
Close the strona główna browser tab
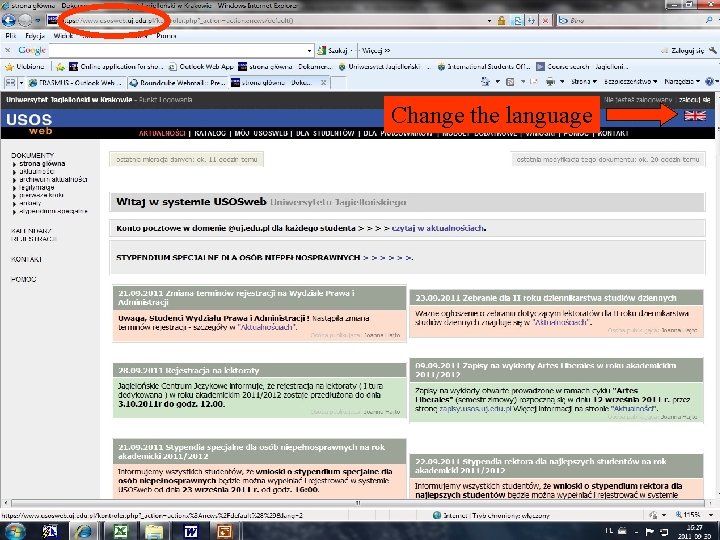[323, 83]
